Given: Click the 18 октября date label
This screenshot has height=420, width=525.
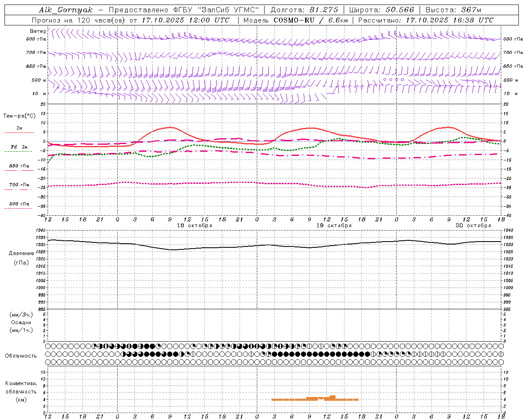Looking at the screenshot, I should click(194, 226).
